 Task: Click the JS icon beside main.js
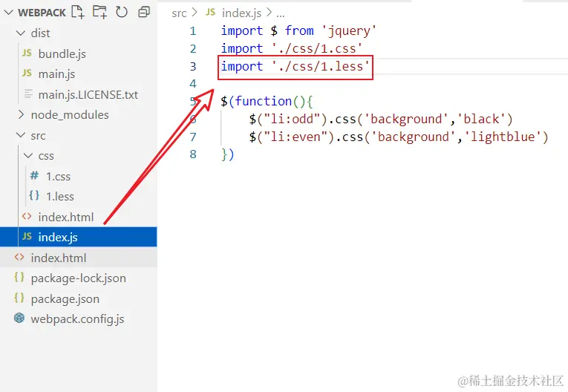tap(27, 73)
